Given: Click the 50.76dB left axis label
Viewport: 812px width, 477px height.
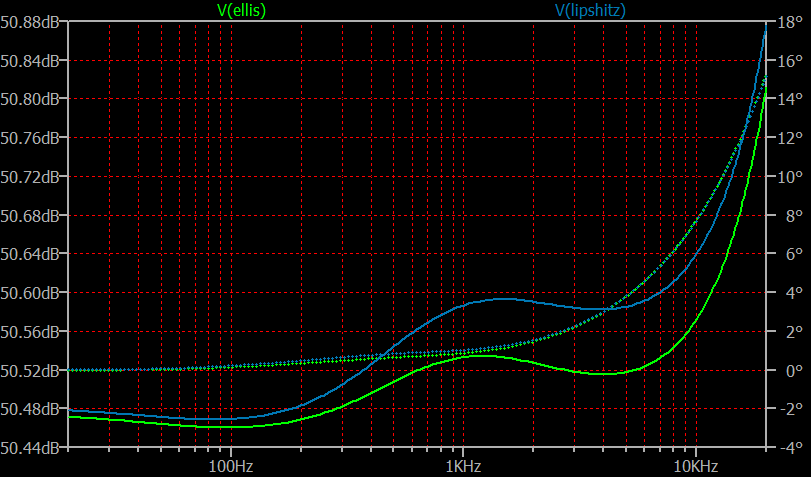Looking at the screenshot, I should [29, 138].
